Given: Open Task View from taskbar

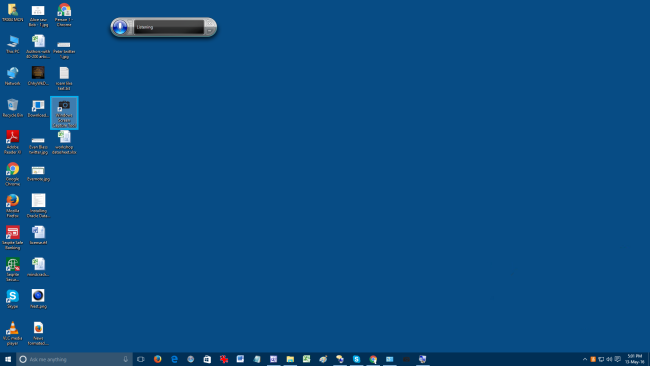Looking at the screenshot, I should click(x=141, y=359).
